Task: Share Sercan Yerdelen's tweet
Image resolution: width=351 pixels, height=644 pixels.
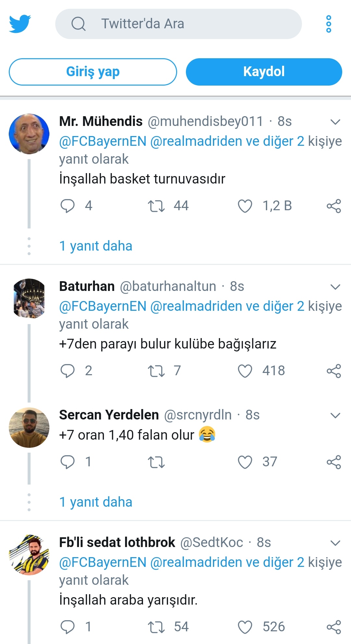Action: [x=334, y=462]
